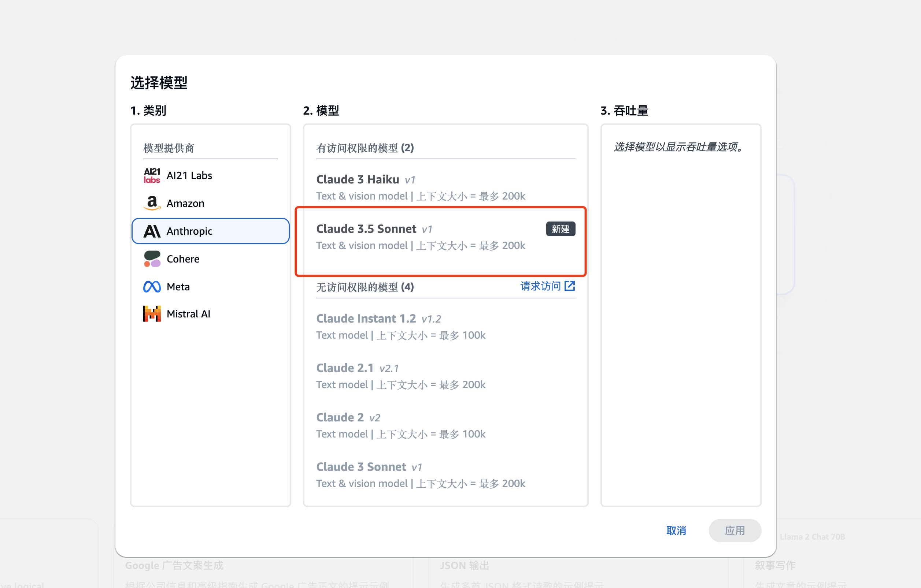
Task: Select Cohere in provider list
Action: tap(210, 259)
